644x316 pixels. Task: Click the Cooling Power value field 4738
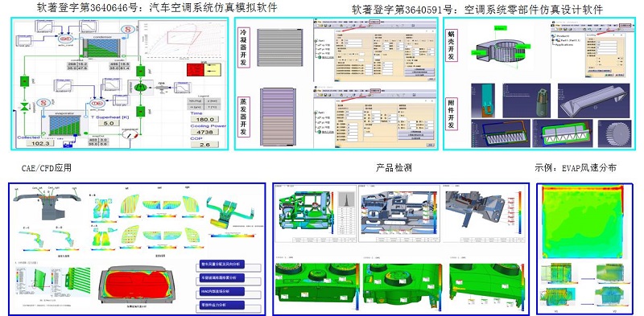coord(204,132)
